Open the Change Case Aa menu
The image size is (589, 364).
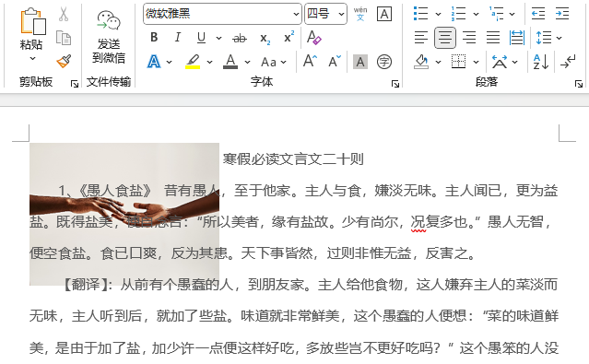point(274,62)
